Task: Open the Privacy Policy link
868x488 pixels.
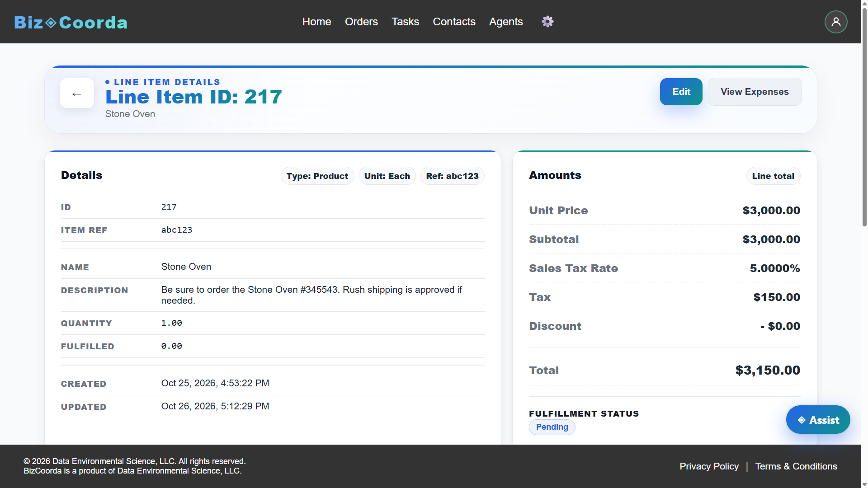Action: 709,466
